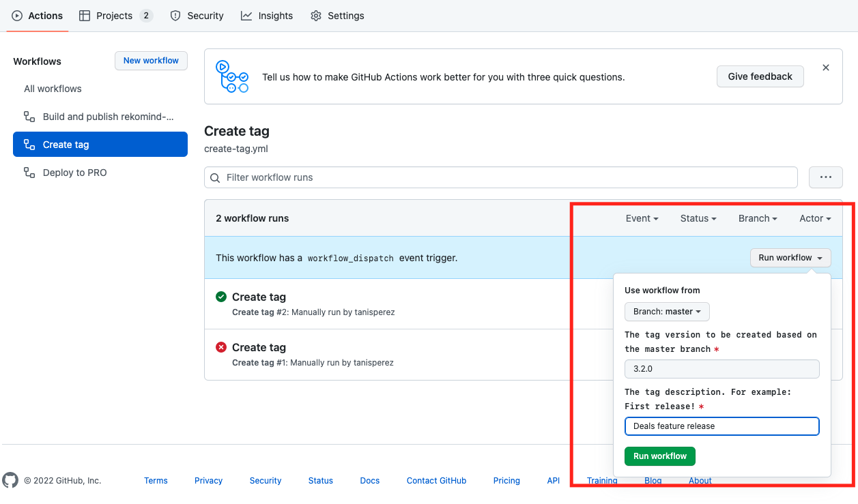858x504 pixels.
Task: Click the Give feedback button
Action: [760, 76]
